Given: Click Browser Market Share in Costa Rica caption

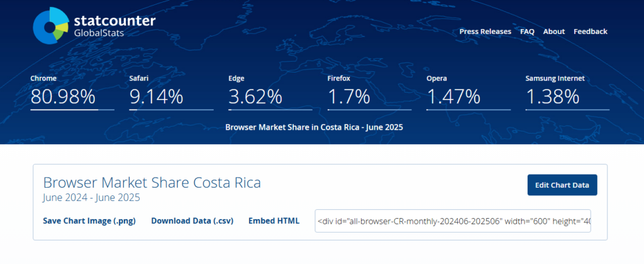Looking at the screenshot, I should (x=314, y=127).
